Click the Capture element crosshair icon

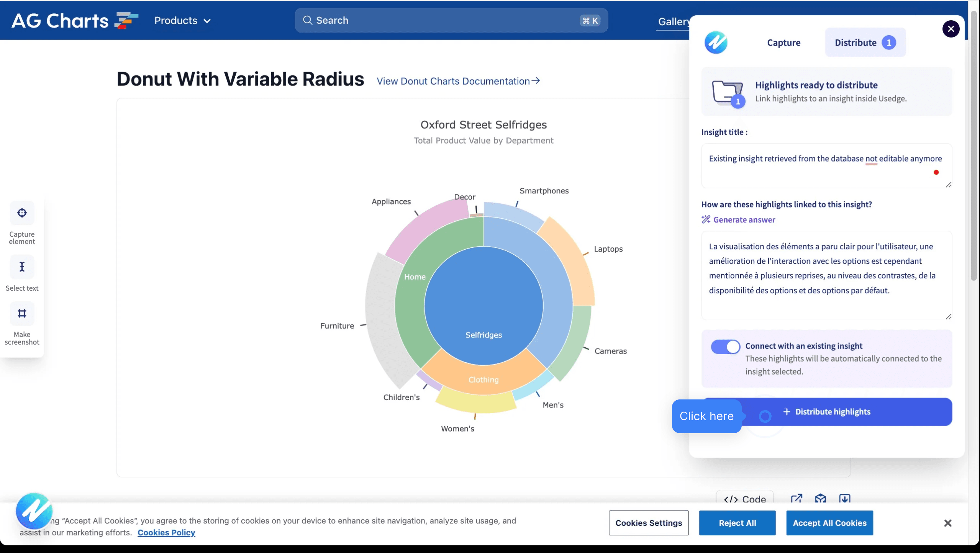(x=22, y=213)
